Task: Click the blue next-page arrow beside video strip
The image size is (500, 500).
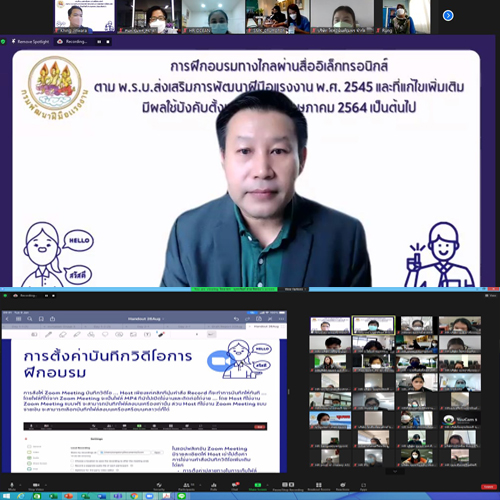Action: 448,15
